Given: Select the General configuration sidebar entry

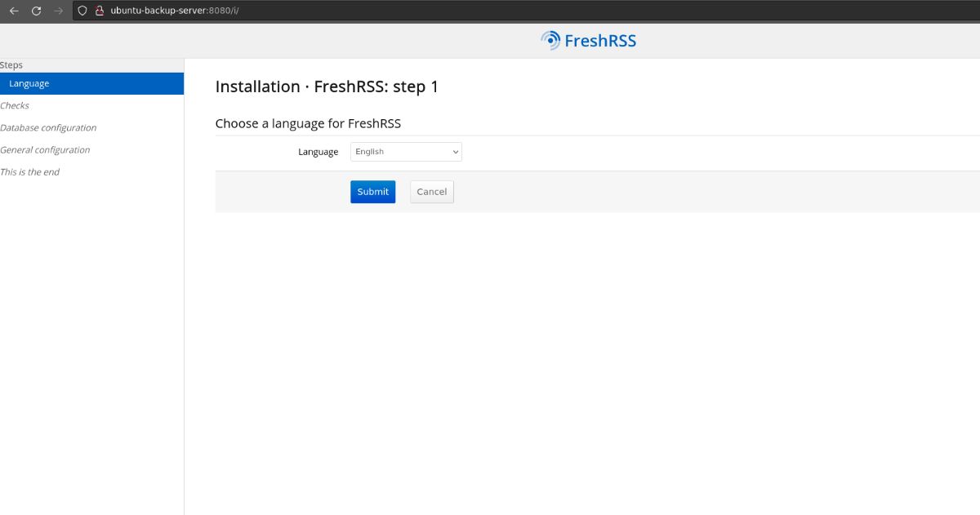Looking at the screenshot, I should tap(45, 149).
